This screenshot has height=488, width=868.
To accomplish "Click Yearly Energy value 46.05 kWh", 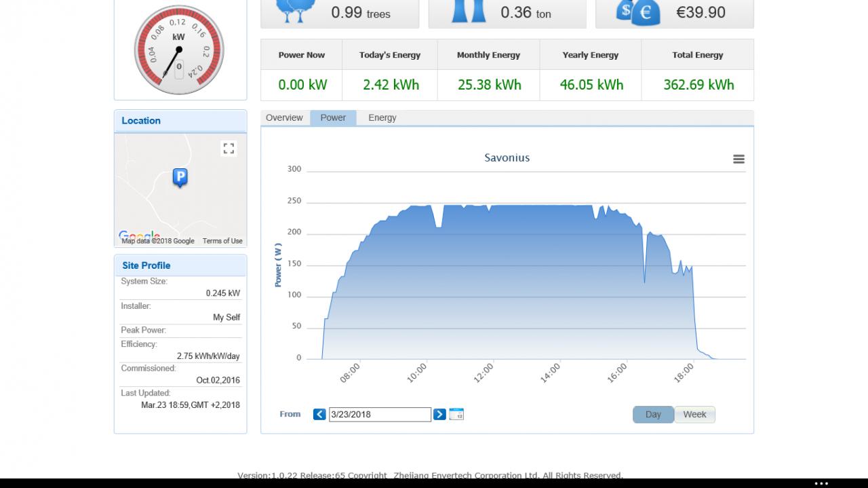I will (591, 85).
